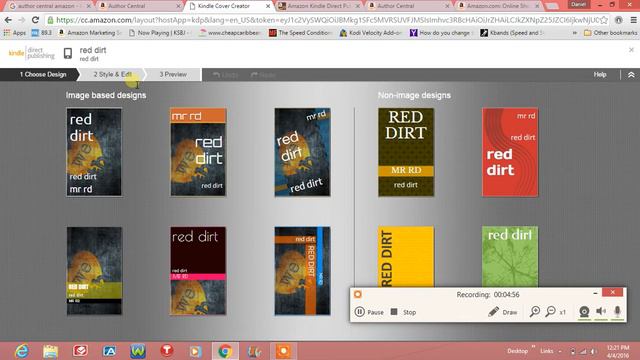Choose the cover with vertical orange RED DIRT strip
The image size is (640, 360).
pyautogui.click(x=302, y=271)
